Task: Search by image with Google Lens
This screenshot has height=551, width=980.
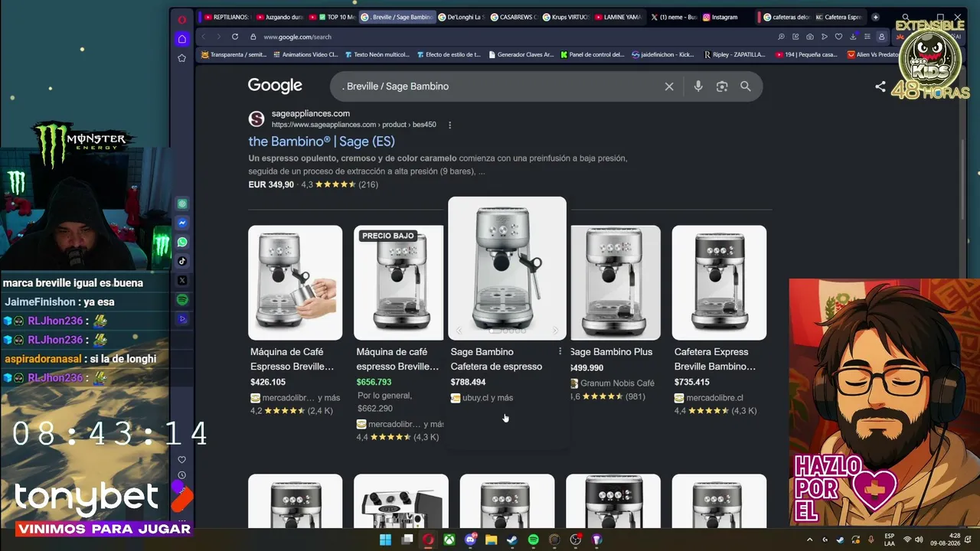Action: point(722,86)
